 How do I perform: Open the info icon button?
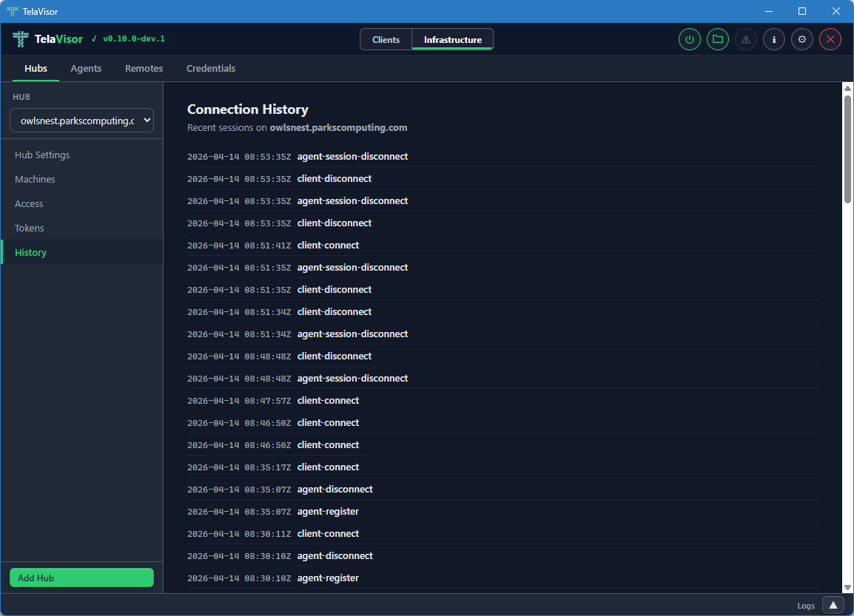tap(774, 39)
